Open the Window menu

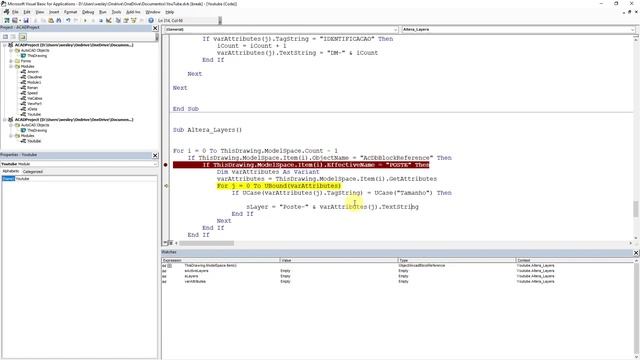153,12
